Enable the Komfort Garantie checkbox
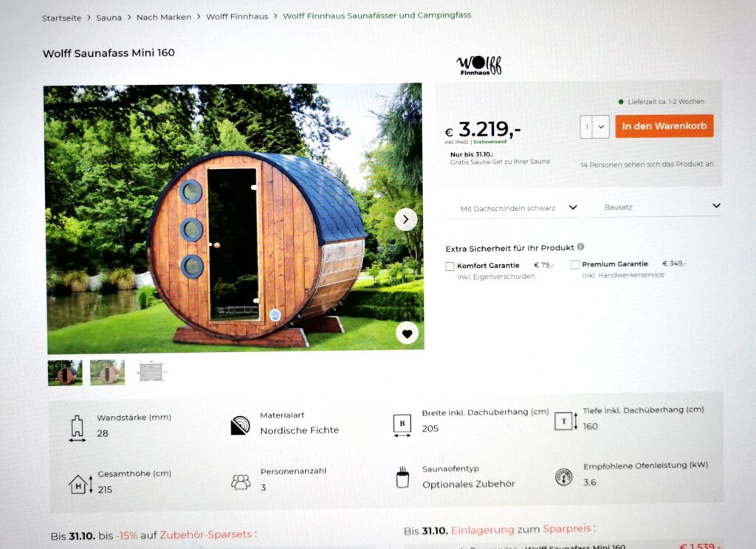The width and height of the screenshot is (756, 549). [x=450, y=266]
